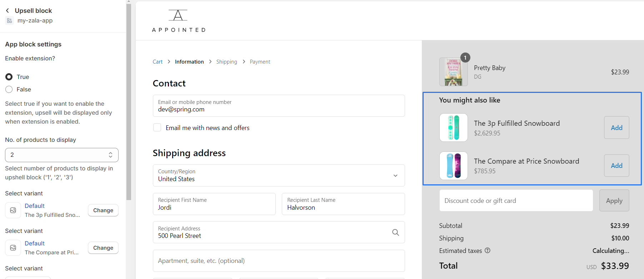The image size is (644, 279).
Task: Click the Pretty Baby product name
Action: 490,68
